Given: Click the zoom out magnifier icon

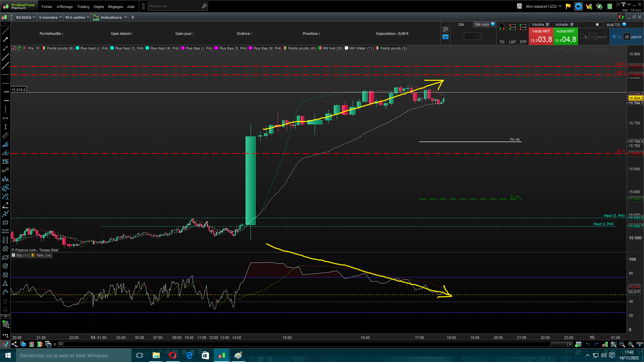Looking at the screenshot, I should click(x=622, y=344).
